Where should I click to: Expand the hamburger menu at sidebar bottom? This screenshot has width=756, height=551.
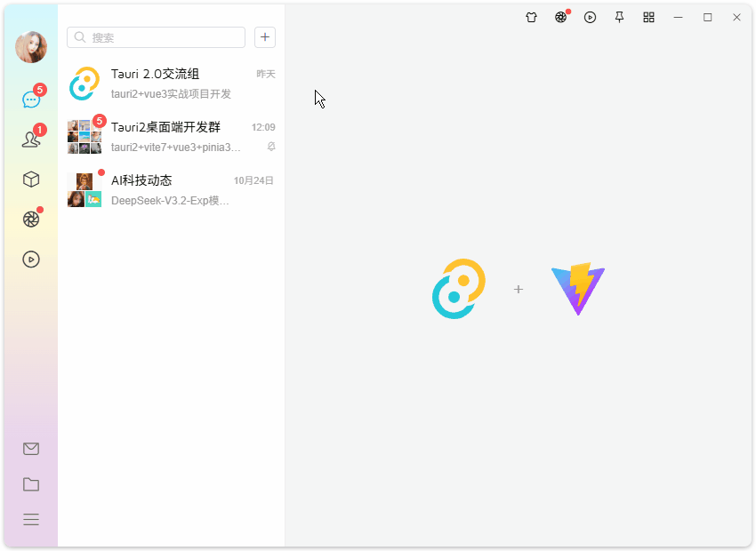coord(31,519)
